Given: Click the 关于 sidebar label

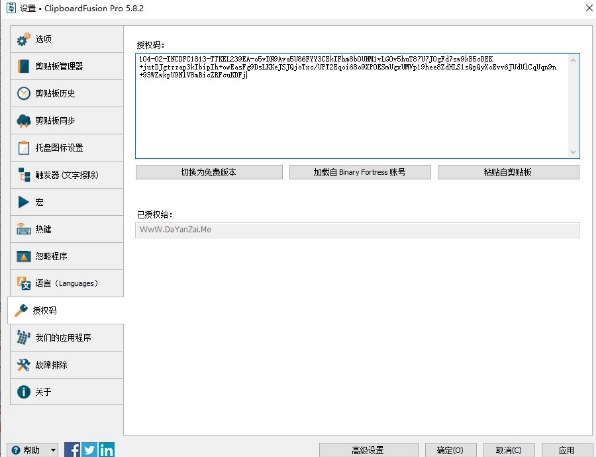Looking at the screenshot, I should pos(43,392).
